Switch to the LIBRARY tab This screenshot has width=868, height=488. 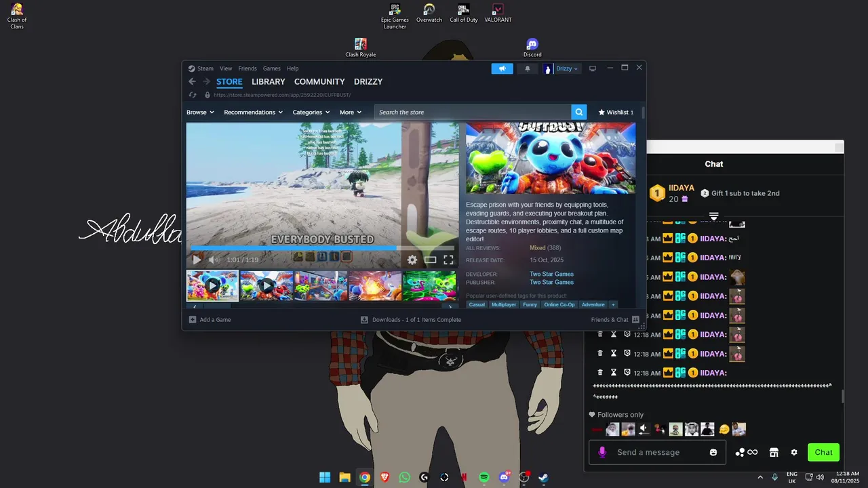point(269,81)
